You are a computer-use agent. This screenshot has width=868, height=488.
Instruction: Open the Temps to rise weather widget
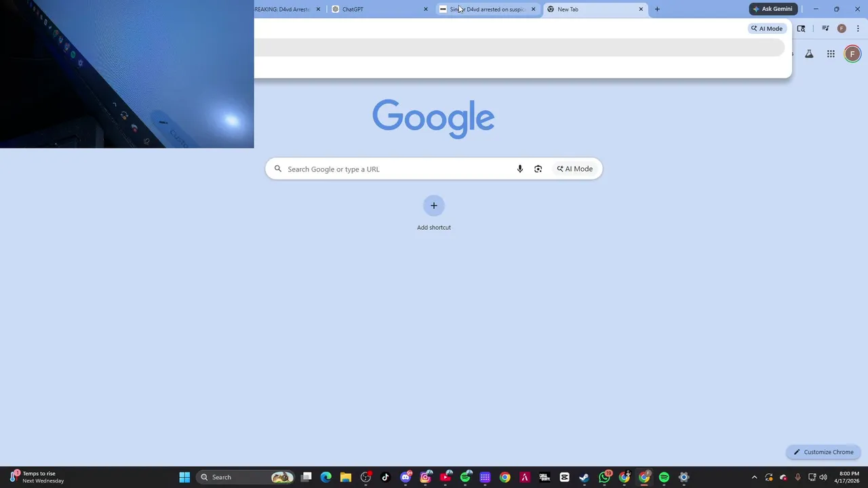pyautogui.click(x=37, y=477)
